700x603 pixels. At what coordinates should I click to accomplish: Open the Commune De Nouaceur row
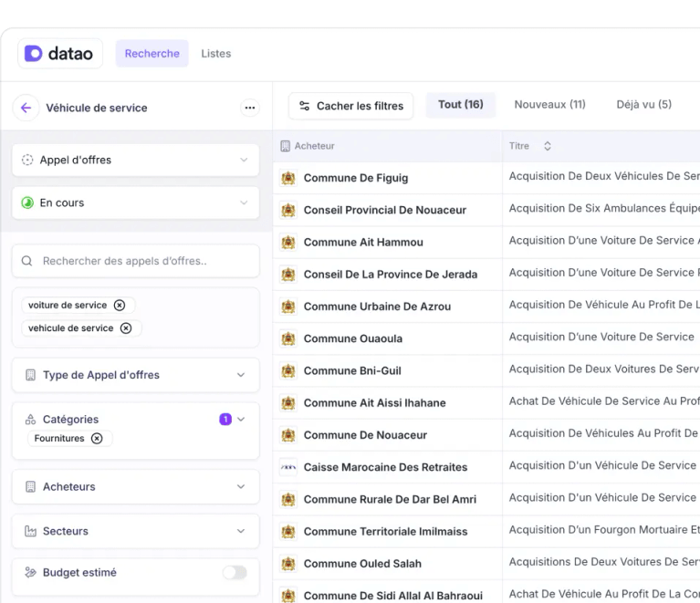pos(486,435)
